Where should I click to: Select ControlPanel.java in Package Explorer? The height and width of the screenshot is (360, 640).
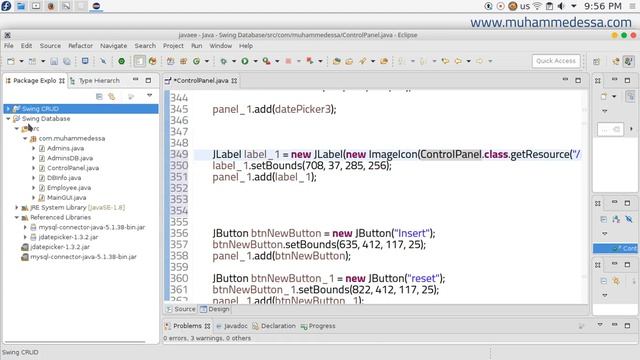click(73, 168)
